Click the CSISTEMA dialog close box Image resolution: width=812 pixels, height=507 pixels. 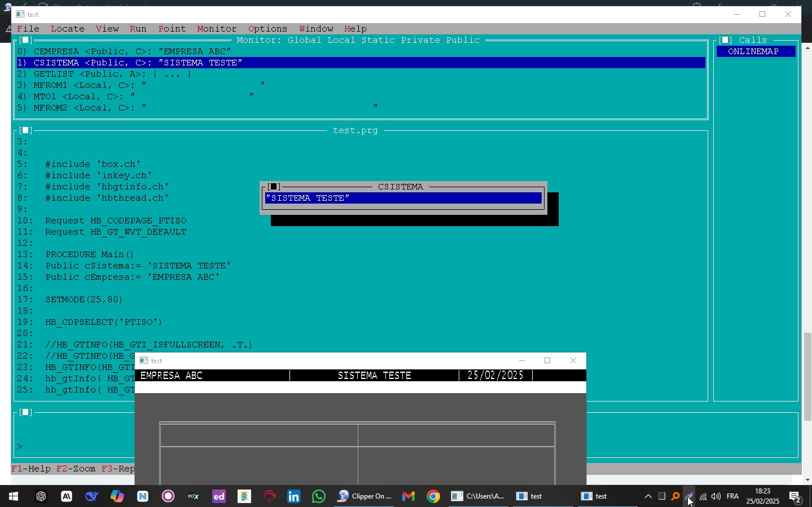[274, 187]
